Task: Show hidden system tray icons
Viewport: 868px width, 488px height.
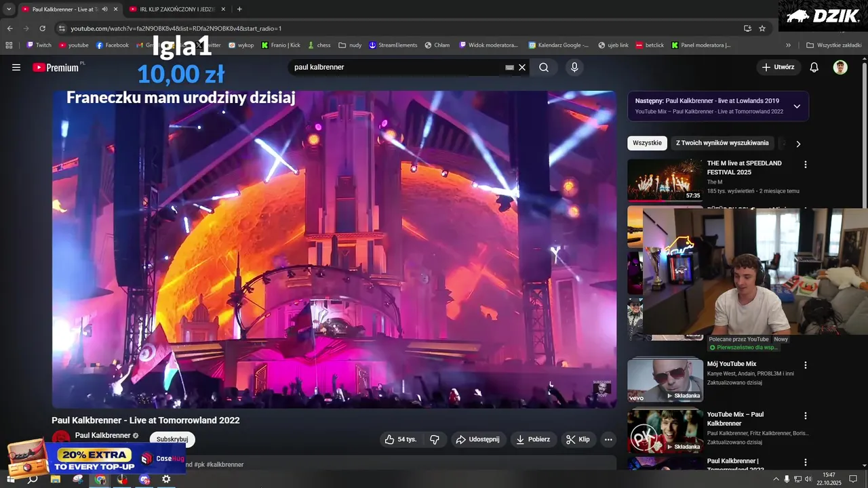Action: click(x=776, y=479)
